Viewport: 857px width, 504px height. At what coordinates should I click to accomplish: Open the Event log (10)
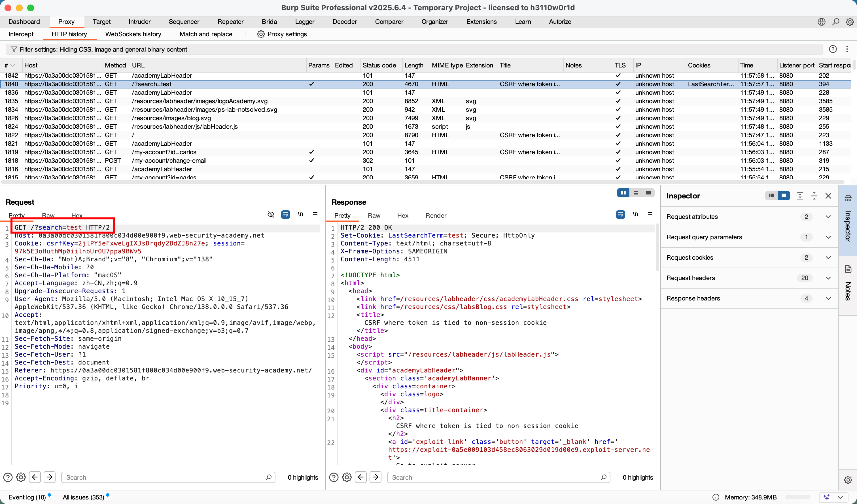[27, 497]
